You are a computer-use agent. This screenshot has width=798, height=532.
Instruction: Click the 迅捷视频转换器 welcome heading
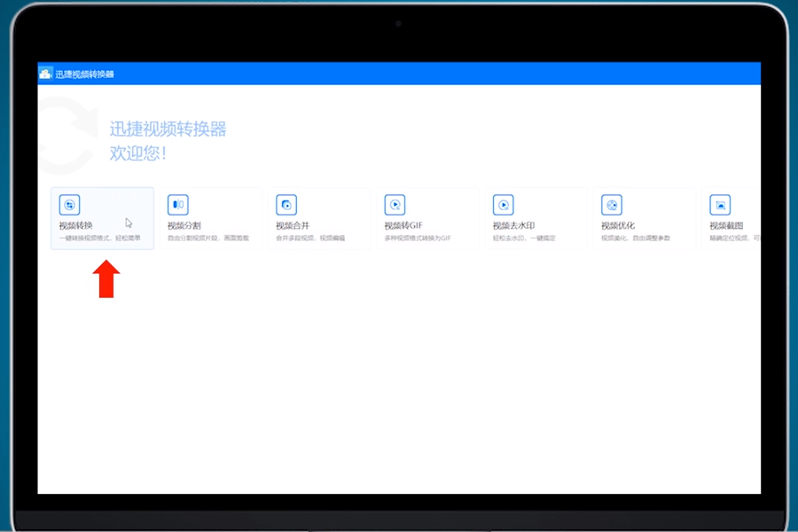(168, 129)
